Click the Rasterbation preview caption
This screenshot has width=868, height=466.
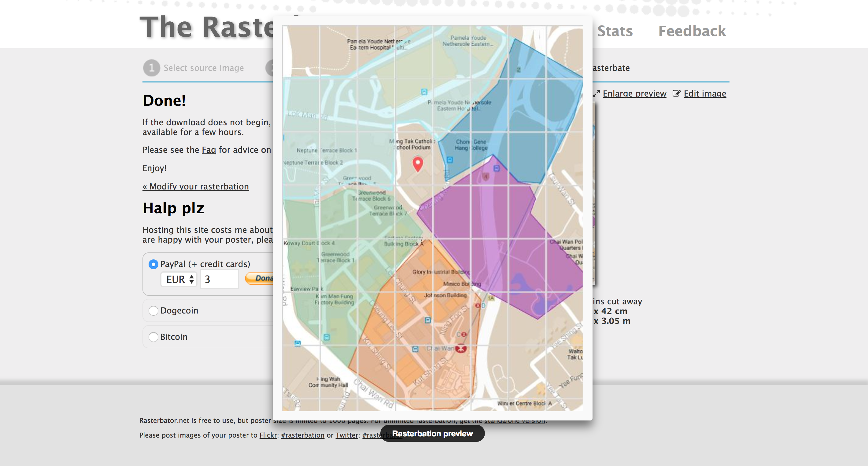coord(432,434)
